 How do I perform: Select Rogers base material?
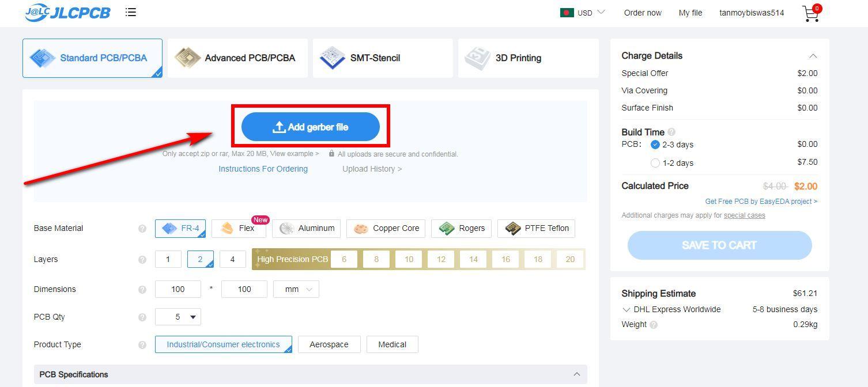click(x=462, y=229)
